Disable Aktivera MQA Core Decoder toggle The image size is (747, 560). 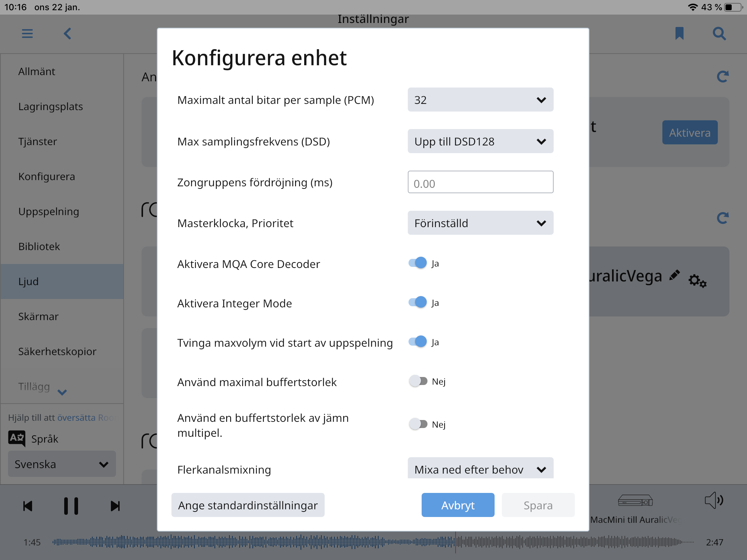(418, 263)
